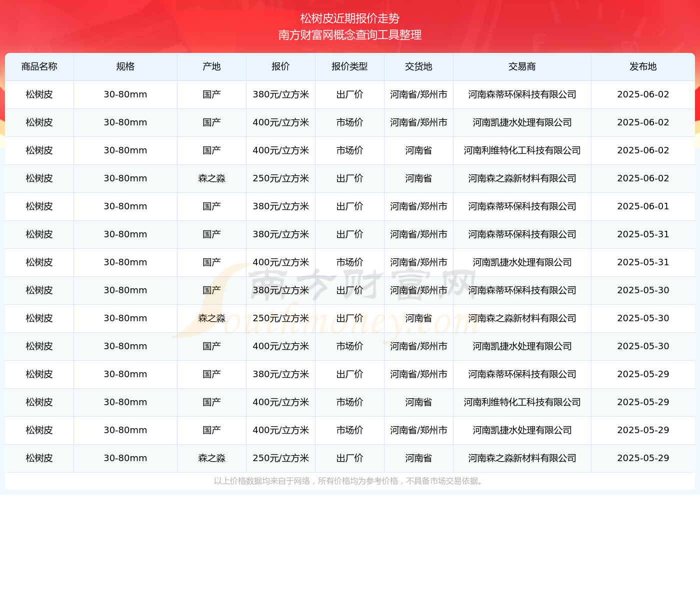The width and height of the screenshot is (700, 602).
Task: Click 河南森蒂环保科技有限公司 in the 2025-06-01 row
Action: click(522, 206)
